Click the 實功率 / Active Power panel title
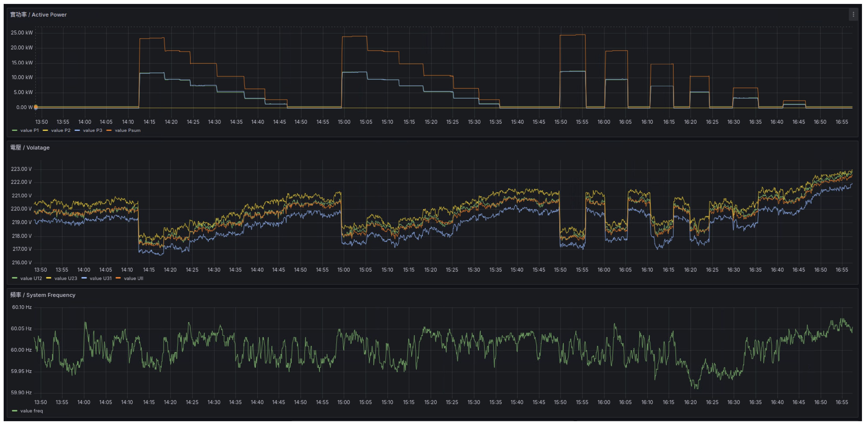The image size is (868, 428). pos(39,15)
